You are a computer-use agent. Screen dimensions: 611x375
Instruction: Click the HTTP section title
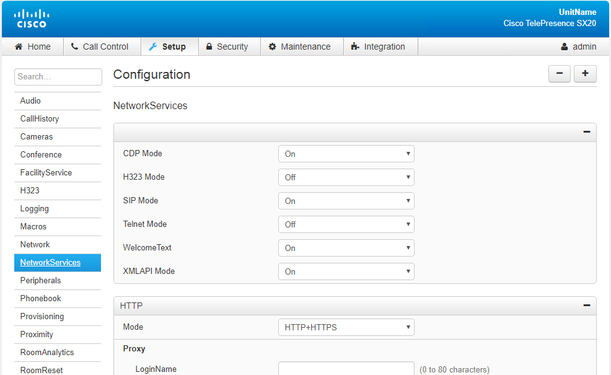(131, 306)
